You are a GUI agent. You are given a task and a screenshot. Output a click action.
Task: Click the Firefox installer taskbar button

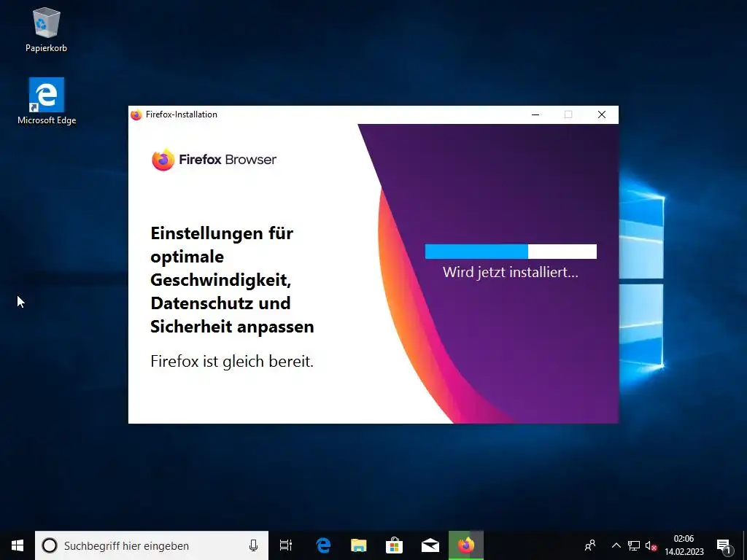[x=466, y=545]
